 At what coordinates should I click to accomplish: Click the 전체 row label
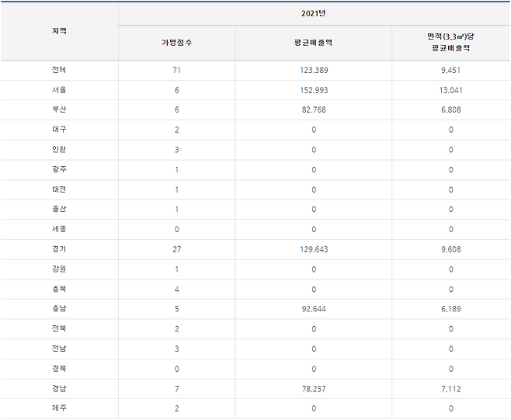[59, 70]
